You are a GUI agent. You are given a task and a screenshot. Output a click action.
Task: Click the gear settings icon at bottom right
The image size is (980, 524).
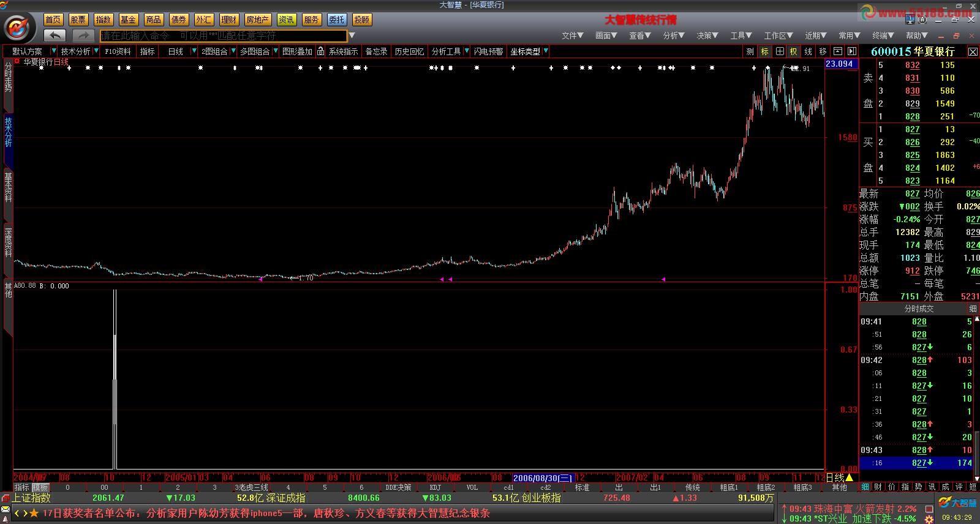pos(929,519)
